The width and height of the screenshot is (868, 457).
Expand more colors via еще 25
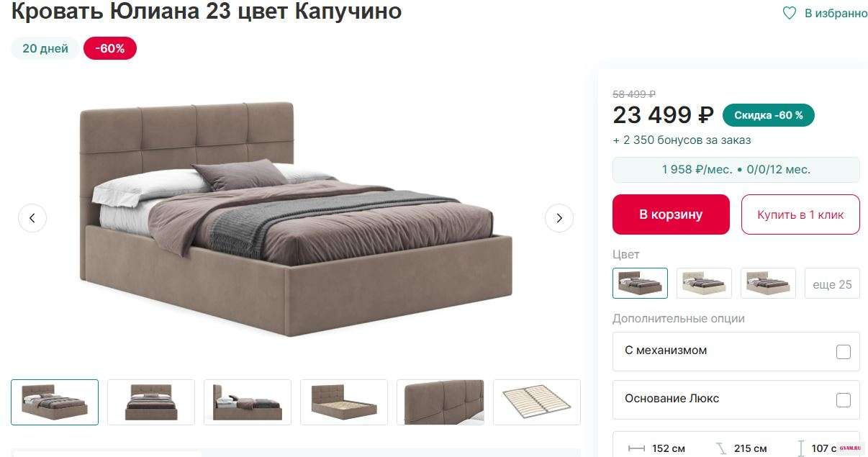(x=832, y=284)
